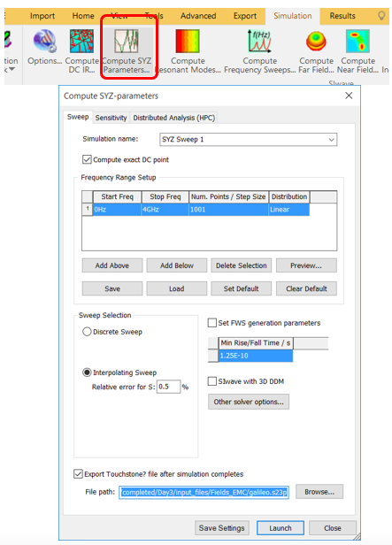The width and height of the screenshot is (392, 545).
Task: Enable Set FWS generation parameters
Action: pos(212,323)
